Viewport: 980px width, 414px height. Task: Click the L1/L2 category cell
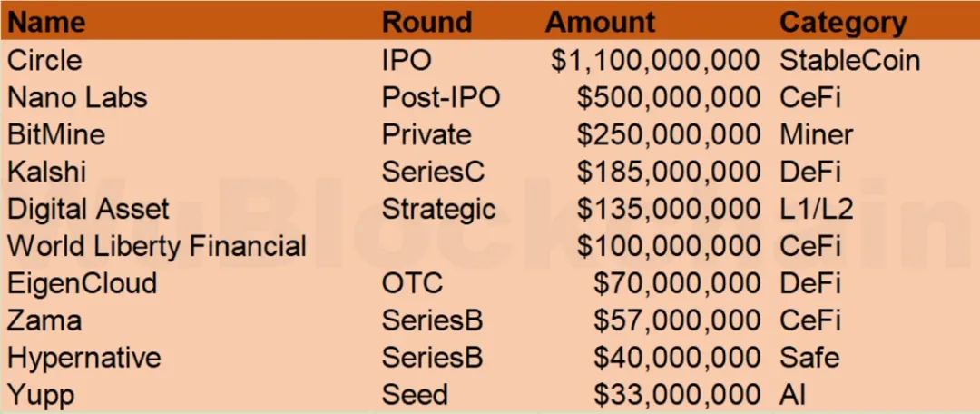(816, 209)
